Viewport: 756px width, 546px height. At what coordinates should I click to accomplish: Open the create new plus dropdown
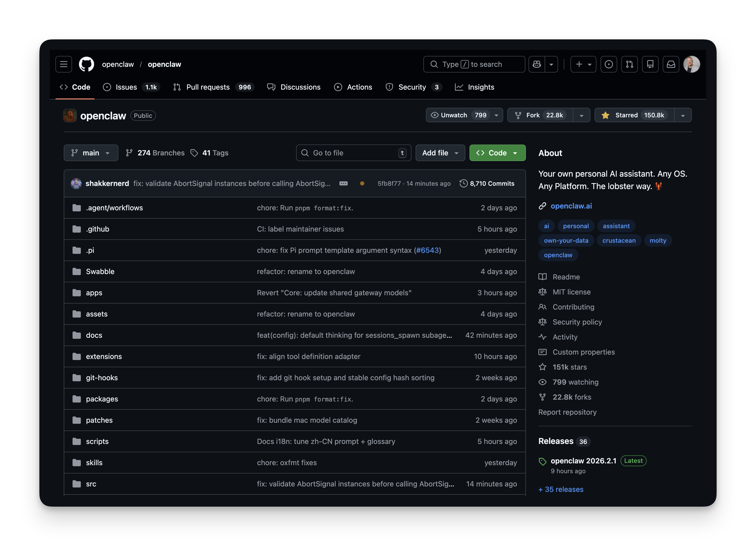583,64
